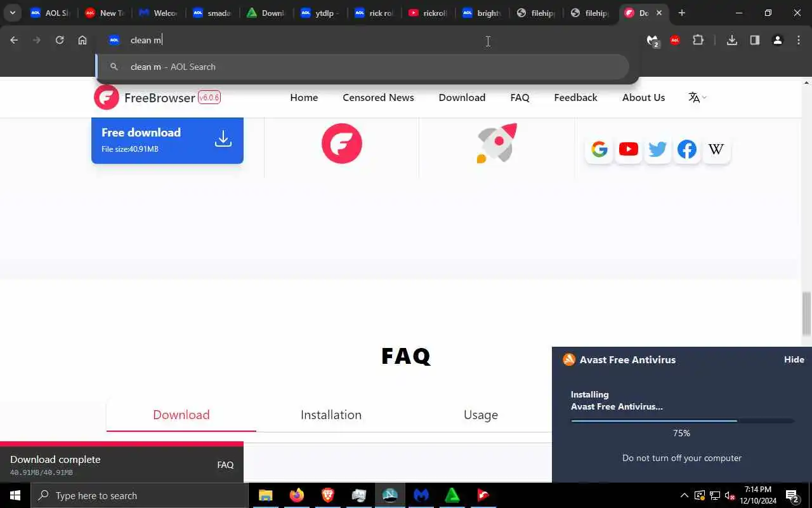Viewport: 812px width, 508px height.
Task: Go forward with browser forward arrow
Action: [37, 40]
